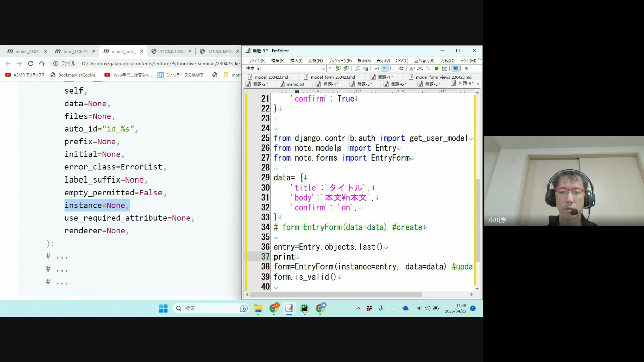
Task: Show hidden system tray icons
Action: [x=358, y=308]
